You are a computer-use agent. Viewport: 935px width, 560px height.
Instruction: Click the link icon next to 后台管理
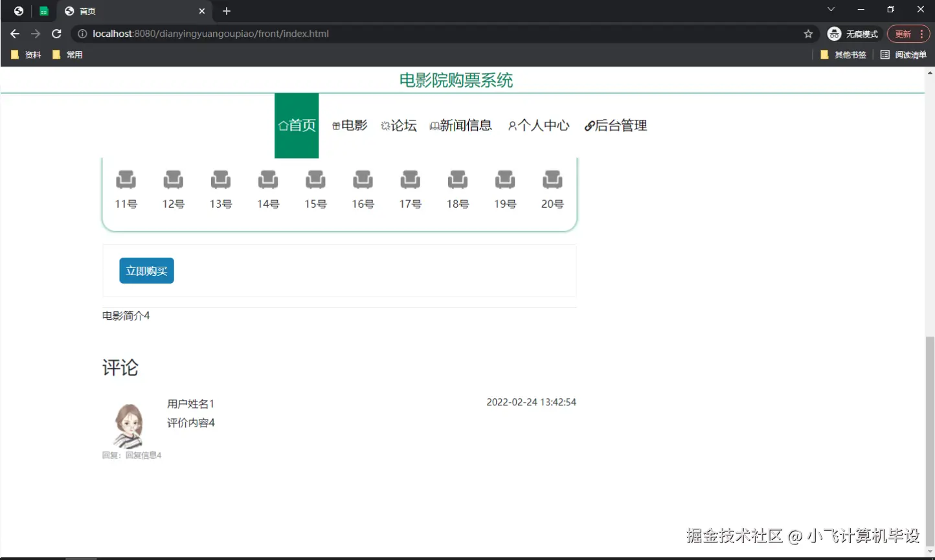589,126
